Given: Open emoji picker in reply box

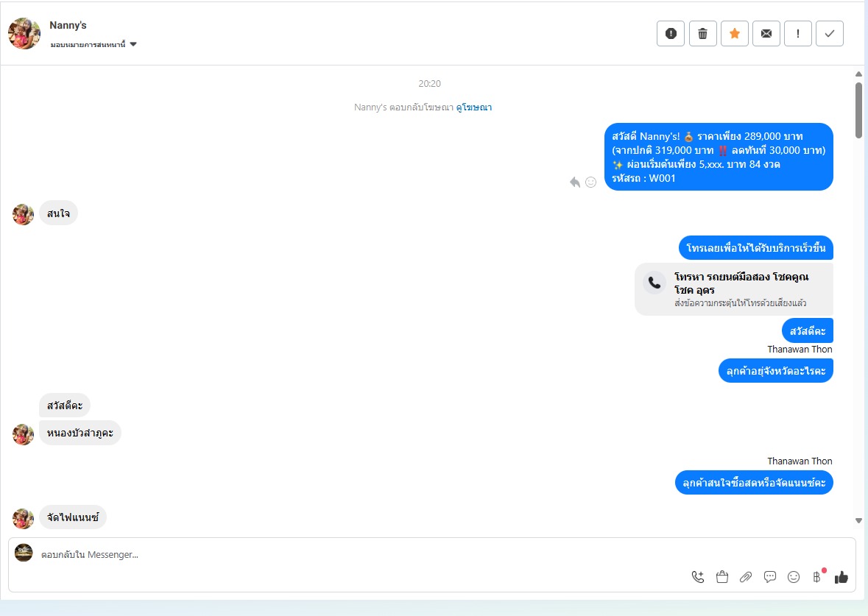Looking at the screenshot, I should point(793,577).
